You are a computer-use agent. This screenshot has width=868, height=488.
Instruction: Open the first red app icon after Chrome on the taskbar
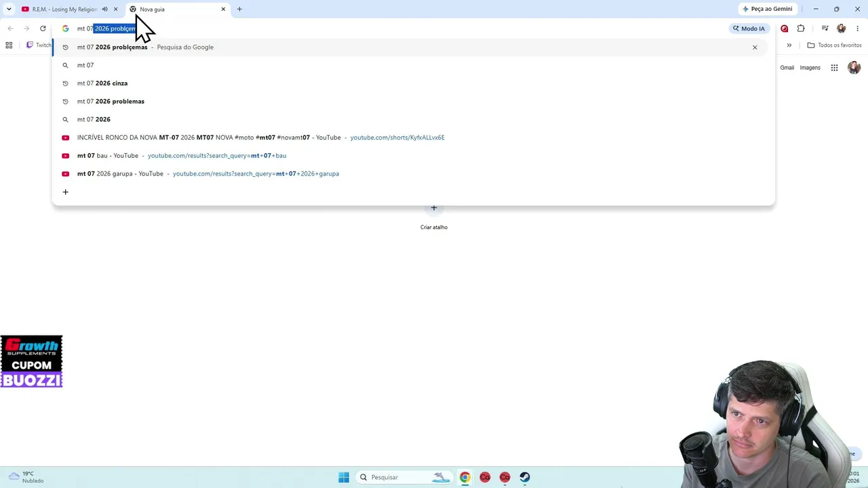(485, 477)
